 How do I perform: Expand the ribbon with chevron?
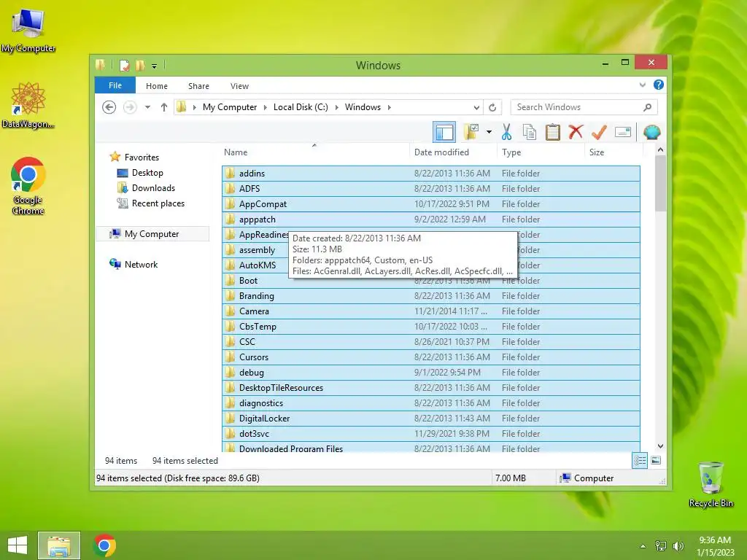pyautogui.click(x=642, y=85)
